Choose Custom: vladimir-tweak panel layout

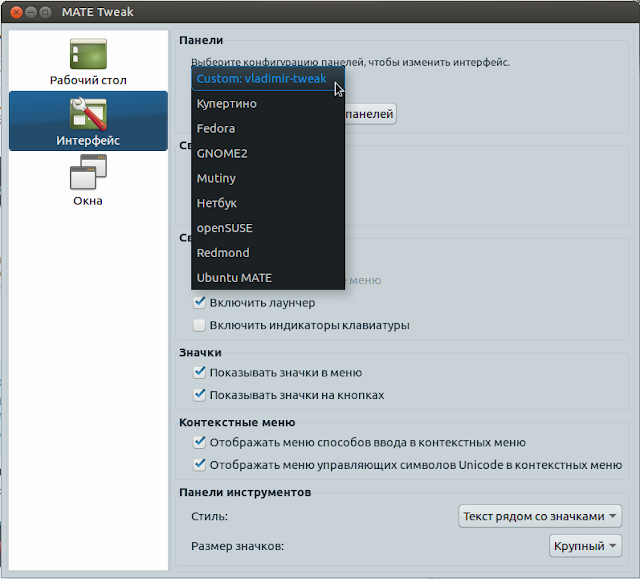(268, 79)
